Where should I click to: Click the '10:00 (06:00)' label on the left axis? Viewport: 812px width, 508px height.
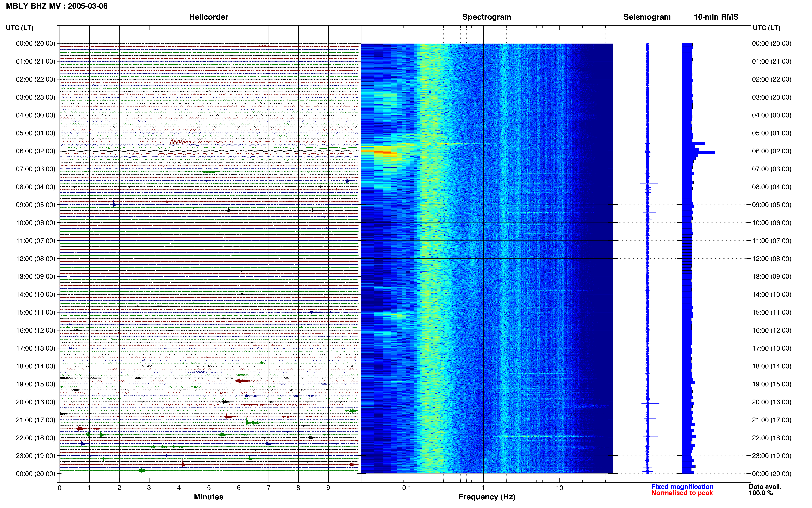36,223
